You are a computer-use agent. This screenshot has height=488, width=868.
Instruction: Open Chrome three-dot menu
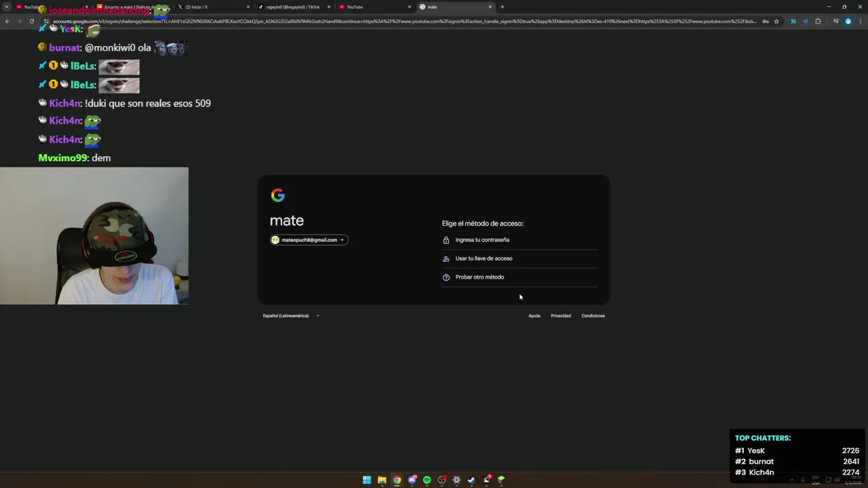tap(861, 21)
